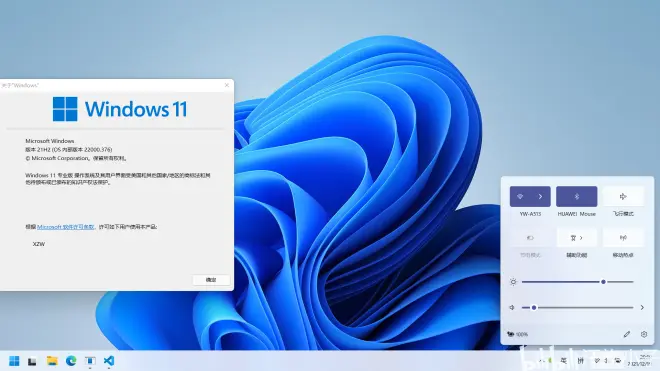
Task: Click the brightness slider handle
Action: pos(603,282)
